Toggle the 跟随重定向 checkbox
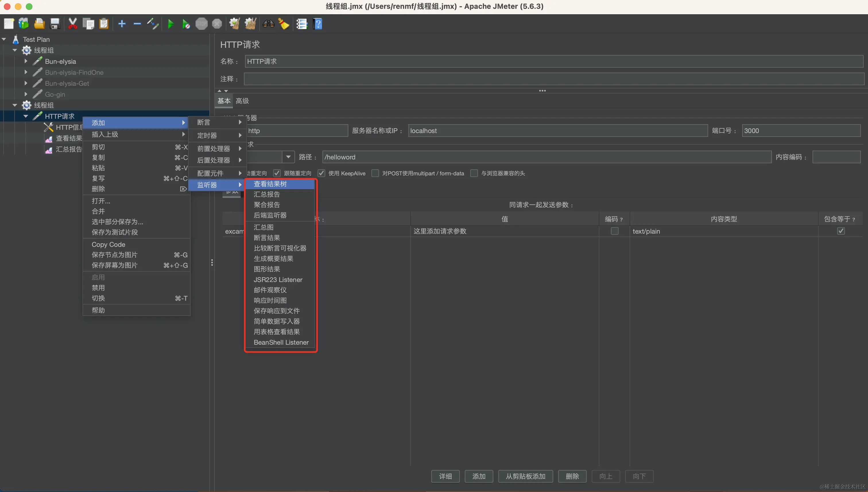 coord(276,173)
